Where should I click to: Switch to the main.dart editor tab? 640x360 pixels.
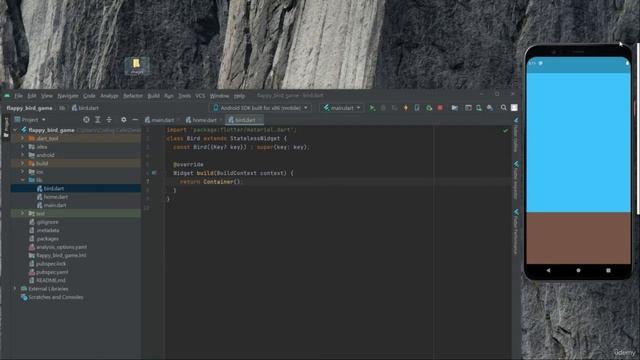pyautogui.click(x=160, y=120)
